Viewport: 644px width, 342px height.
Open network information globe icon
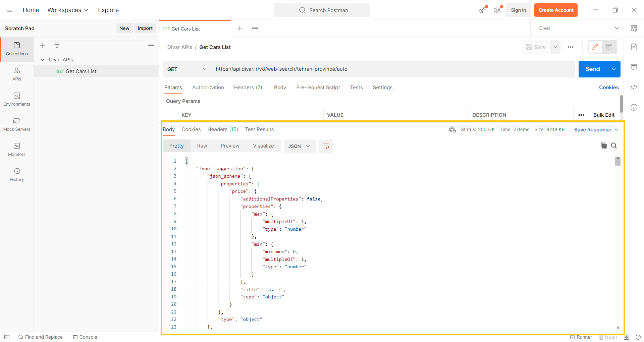(452, 129)
